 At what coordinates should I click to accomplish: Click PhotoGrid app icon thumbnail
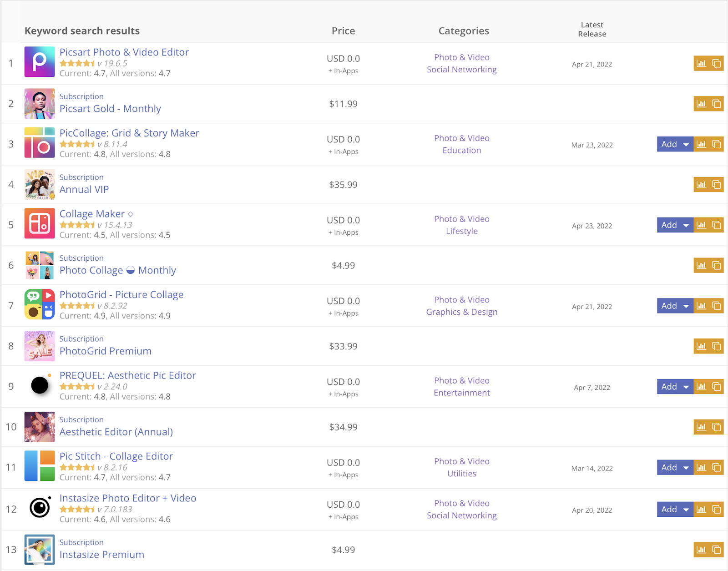coord(40,304)
